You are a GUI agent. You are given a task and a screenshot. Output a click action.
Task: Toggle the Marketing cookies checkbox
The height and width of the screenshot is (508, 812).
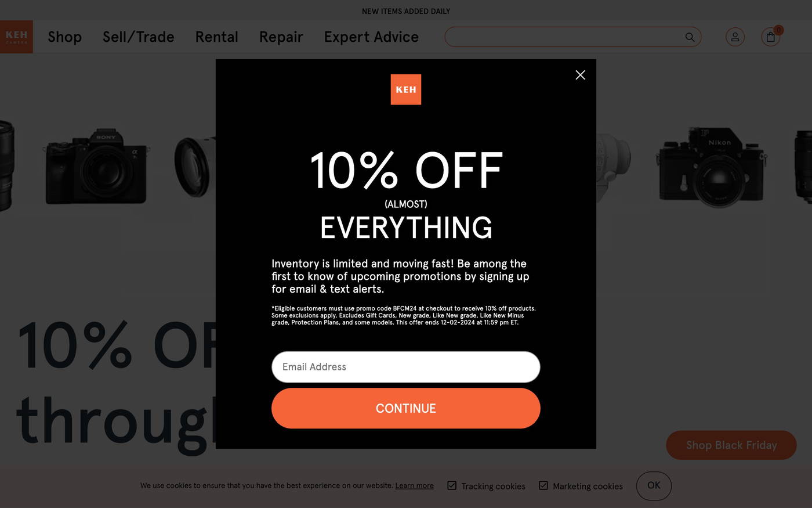click(x=543, y=485)
